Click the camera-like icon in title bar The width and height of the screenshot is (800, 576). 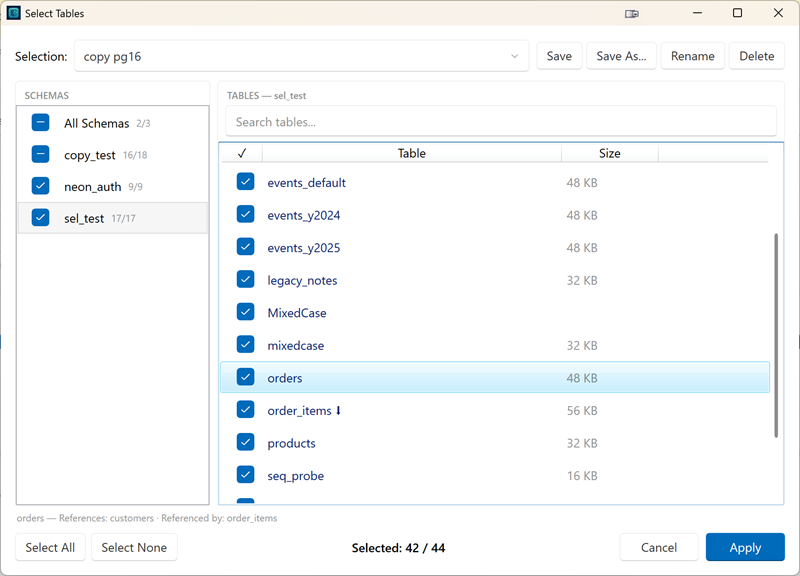(x=632, y=14)
